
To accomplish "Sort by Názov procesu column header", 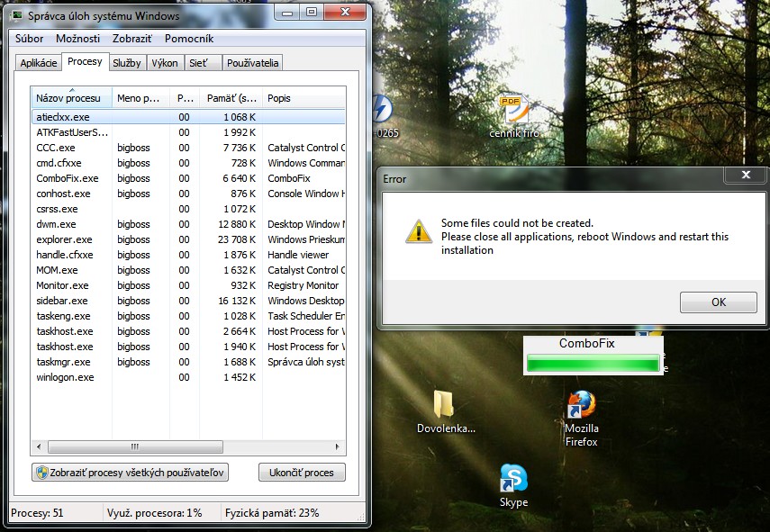I will pyautogui.click(x=72, y=98).
